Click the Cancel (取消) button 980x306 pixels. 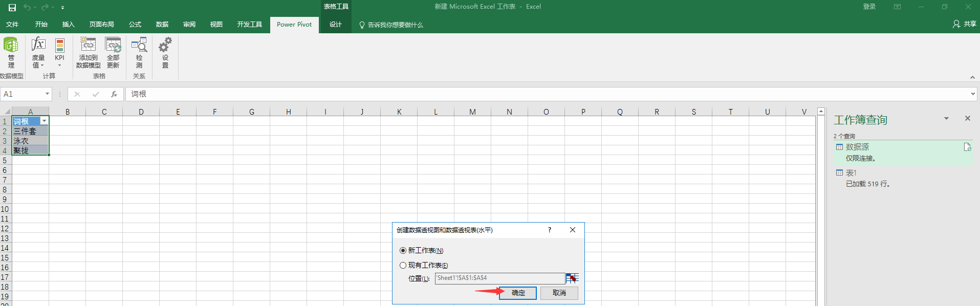pyautogui.click(x=559, y=293)
